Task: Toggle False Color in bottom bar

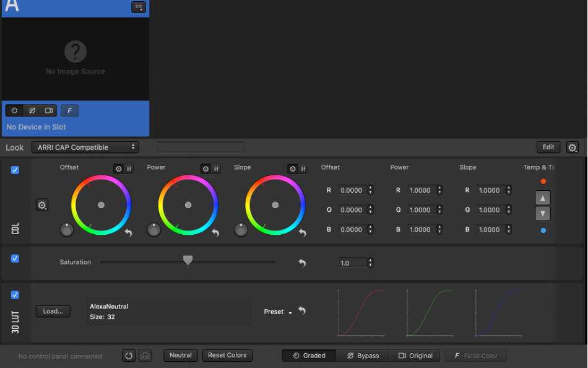Action: tap(475, 356)
